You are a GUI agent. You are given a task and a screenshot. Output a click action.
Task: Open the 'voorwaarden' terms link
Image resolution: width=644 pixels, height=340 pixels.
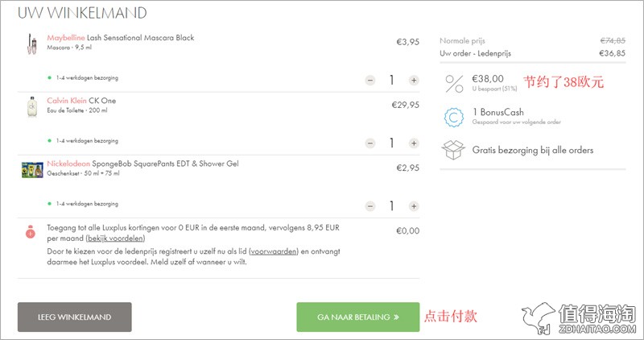(x=274, y=251)
